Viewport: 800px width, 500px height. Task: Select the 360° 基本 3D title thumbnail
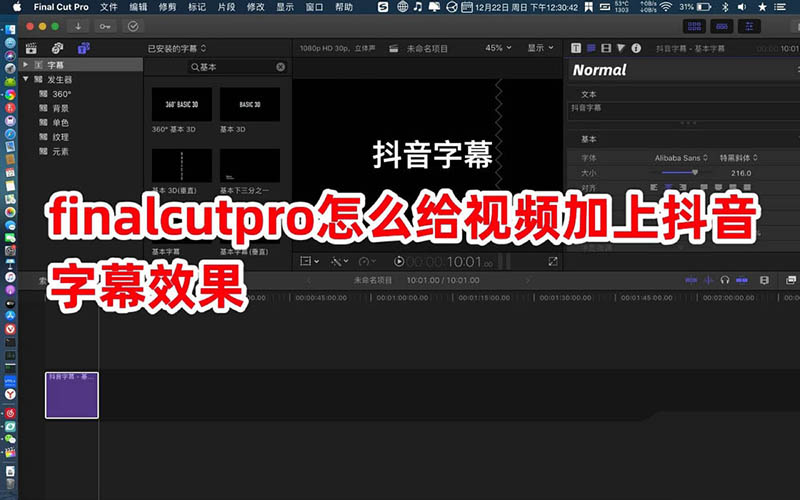tap(182, 104)
